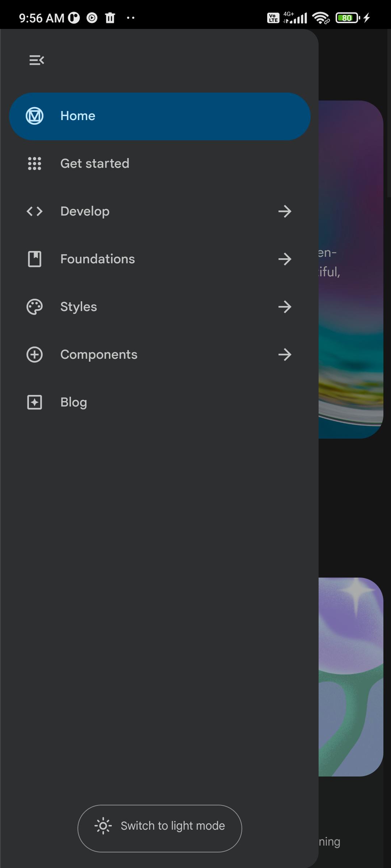
Task: Expand the Styles submenu arrow
Action: pyautogui.click(x=285, y=307)
